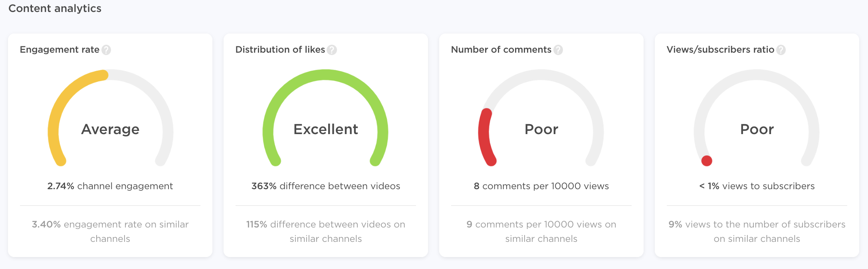Click the < 1% views to subscribers text
Viewport: 868px width, 269px height.
757,186
